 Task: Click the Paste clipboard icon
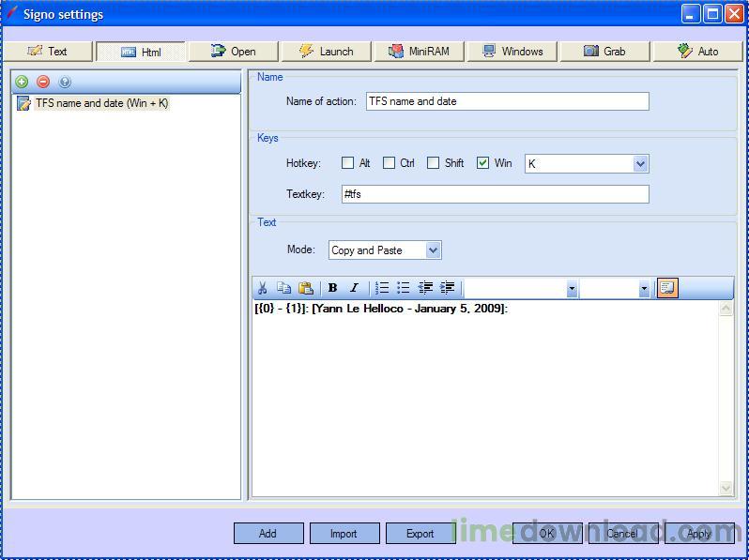point(306,288)
